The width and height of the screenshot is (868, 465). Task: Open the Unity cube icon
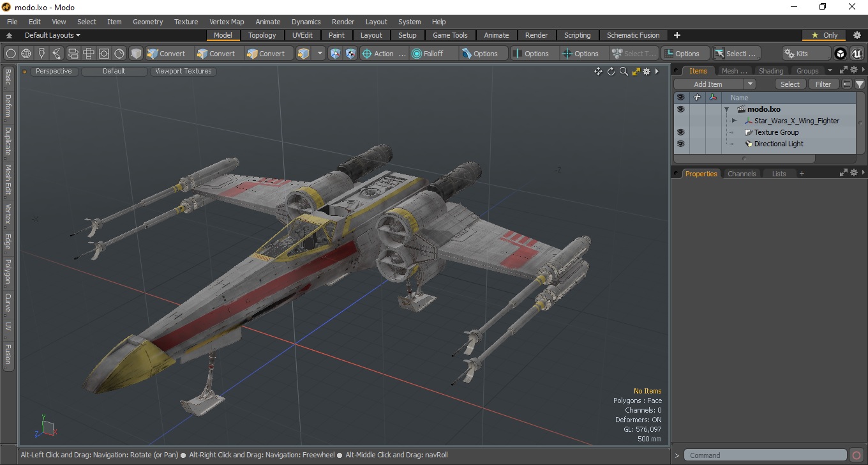coord(841,54)
